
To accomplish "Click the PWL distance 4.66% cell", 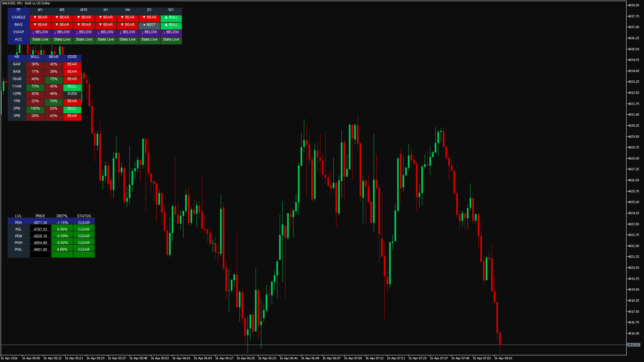I will coord(62,249).
